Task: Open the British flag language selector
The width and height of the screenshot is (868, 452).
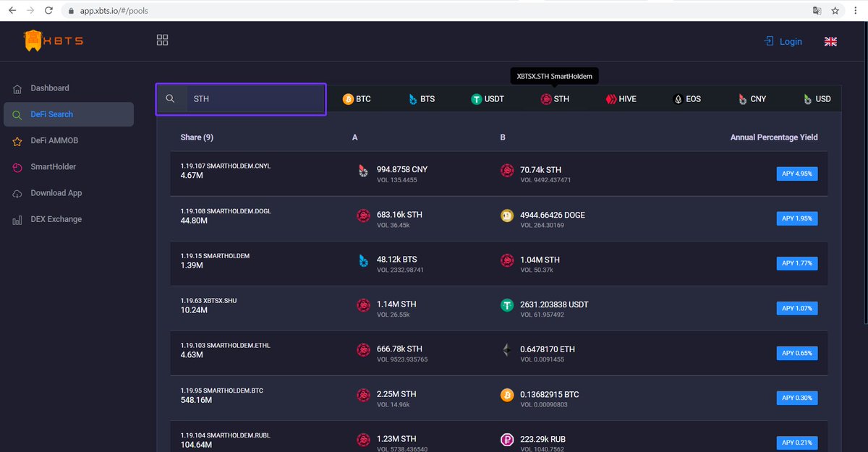Action: point(830,41)
